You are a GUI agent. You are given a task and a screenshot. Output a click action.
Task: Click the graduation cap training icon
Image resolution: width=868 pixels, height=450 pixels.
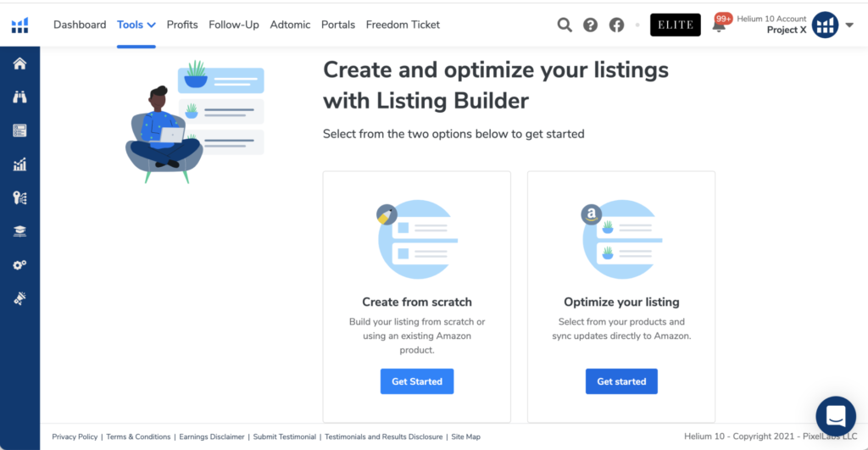tap(19, 231)
